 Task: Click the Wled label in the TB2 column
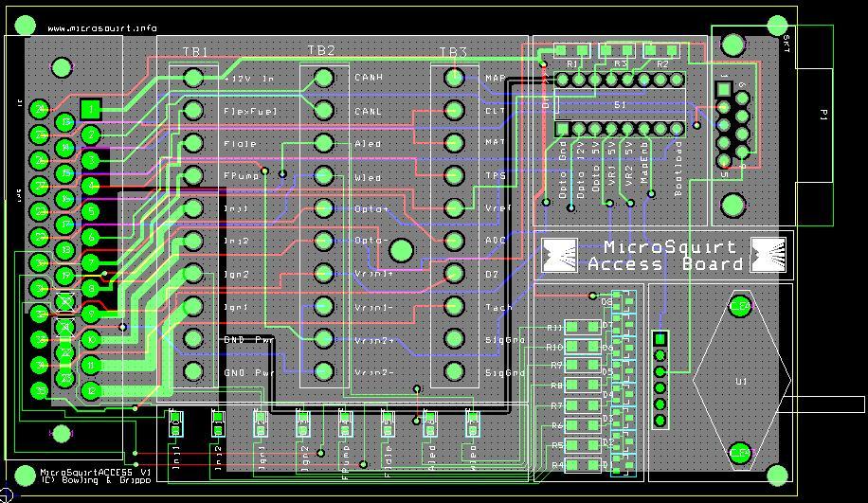[368, 178]
